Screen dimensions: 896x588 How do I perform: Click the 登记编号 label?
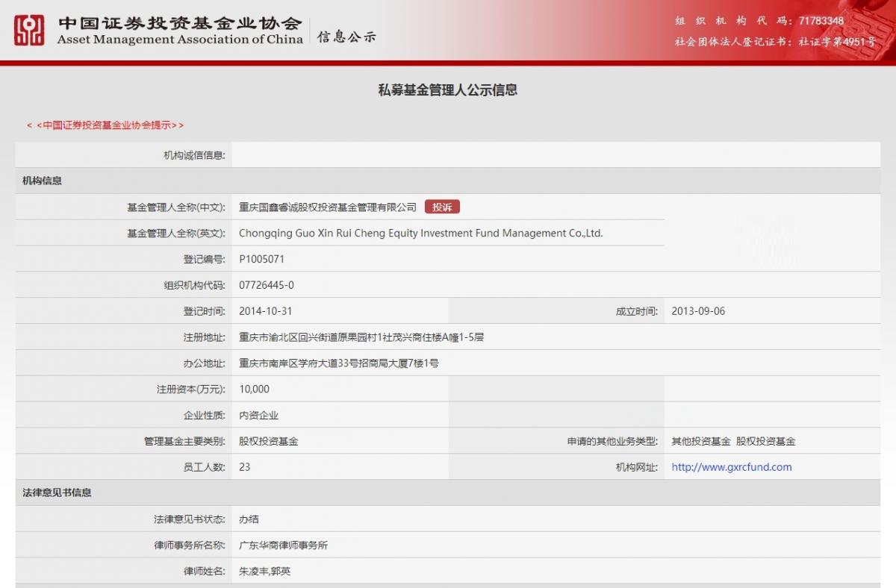(205, 259)
